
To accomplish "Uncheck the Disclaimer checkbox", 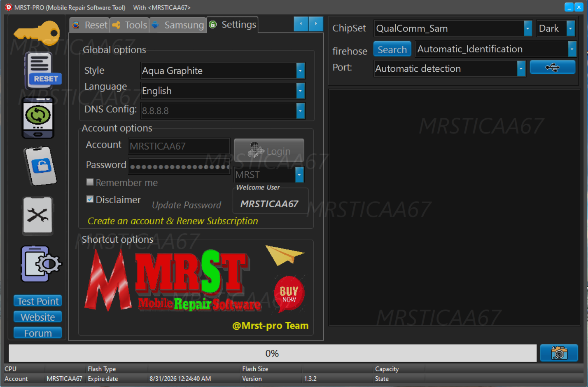I will [90, 199].
